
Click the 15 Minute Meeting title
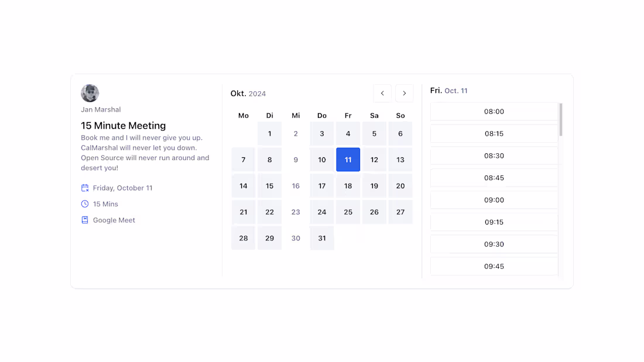123,126
